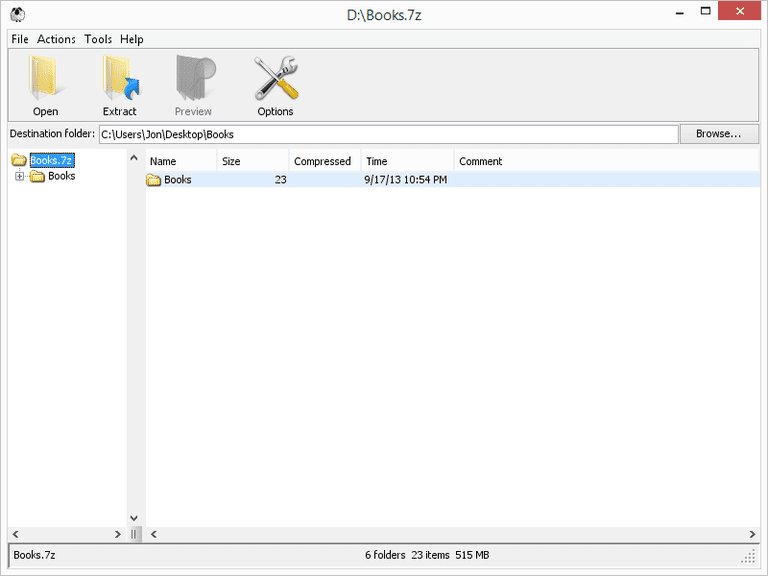Select the Books.7z root node label
This screenshot has height=576, width=768.
51,160
